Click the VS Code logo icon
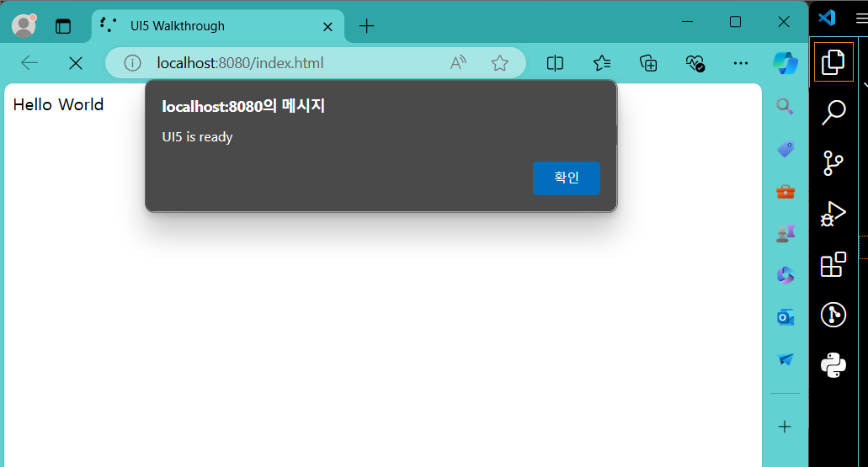 point(827,18)
